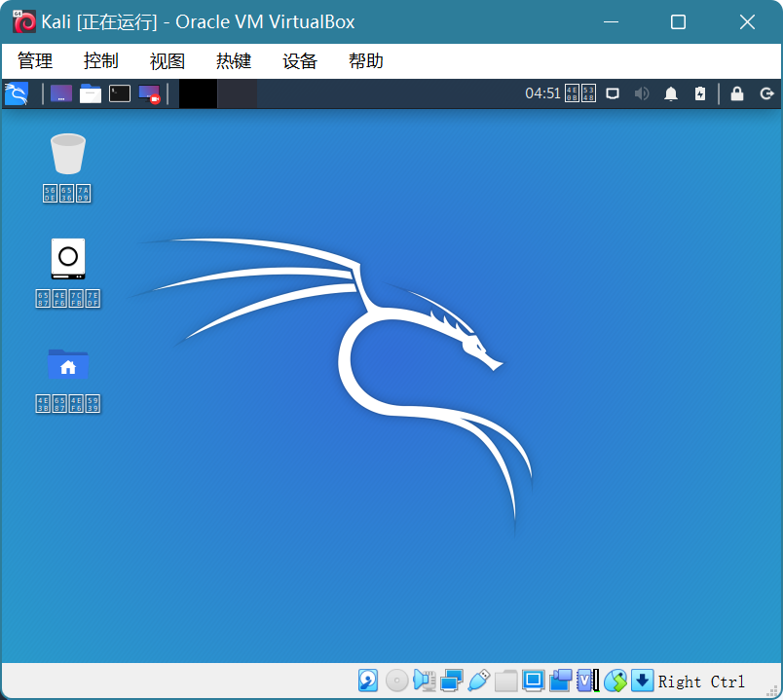The height and width of the screenshot is (700, 783).
Task: Maximize the VirtualBox window
Action: coord(678,22)
